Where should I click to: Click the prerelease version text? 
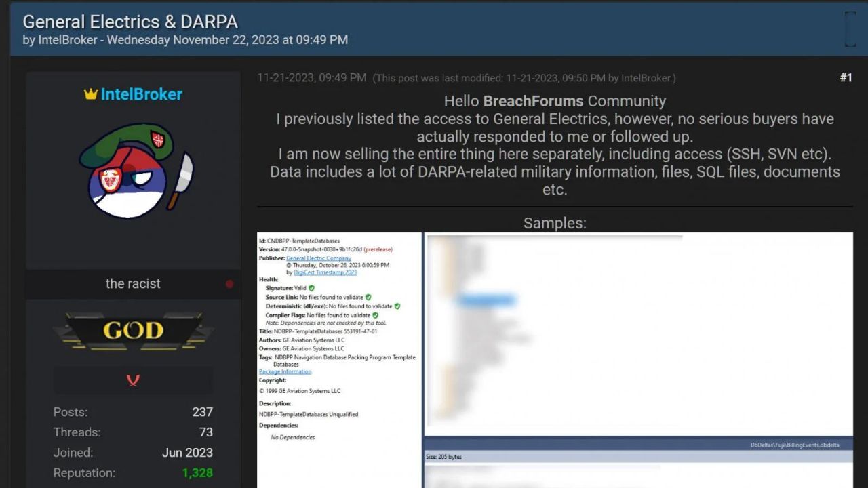pos(378,249)
